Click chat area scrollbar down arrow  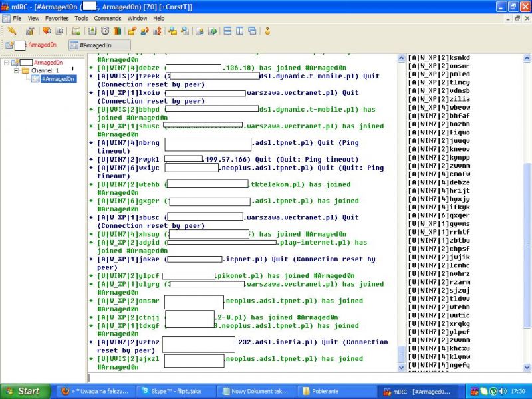tap(402, 367)
